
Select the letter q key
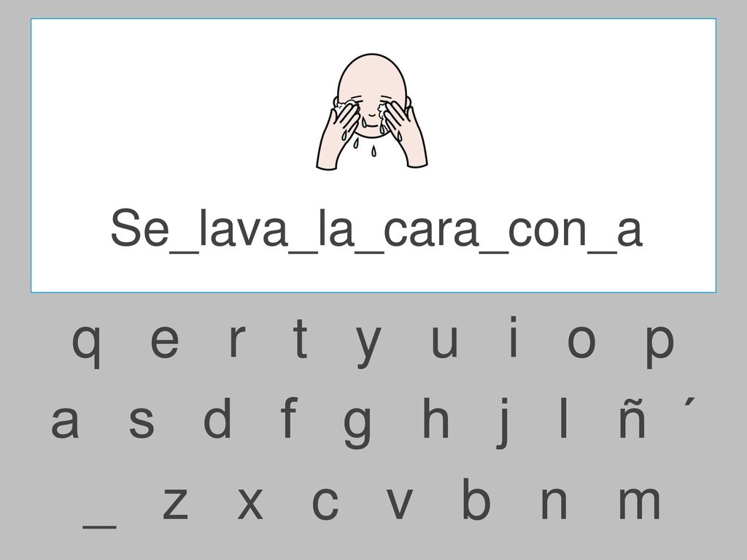[x=86, y=346]
